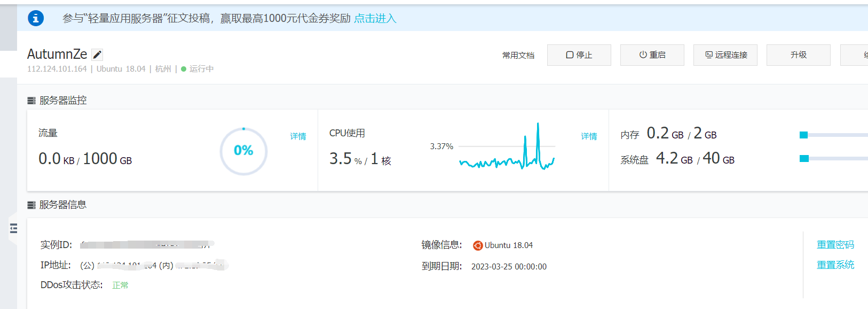Edit server name with pencil icon

[97, 55]
